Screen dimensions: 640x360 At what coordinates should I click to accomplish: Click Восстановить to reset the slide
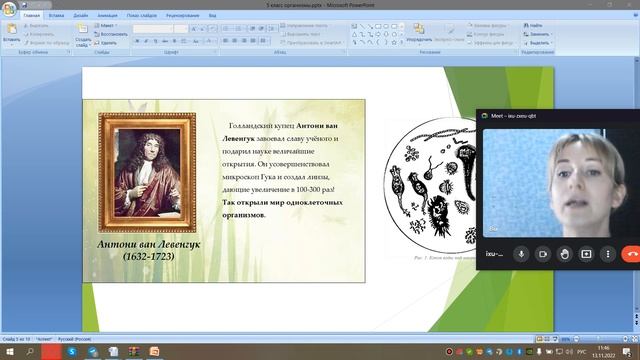(x=110, y=34)
